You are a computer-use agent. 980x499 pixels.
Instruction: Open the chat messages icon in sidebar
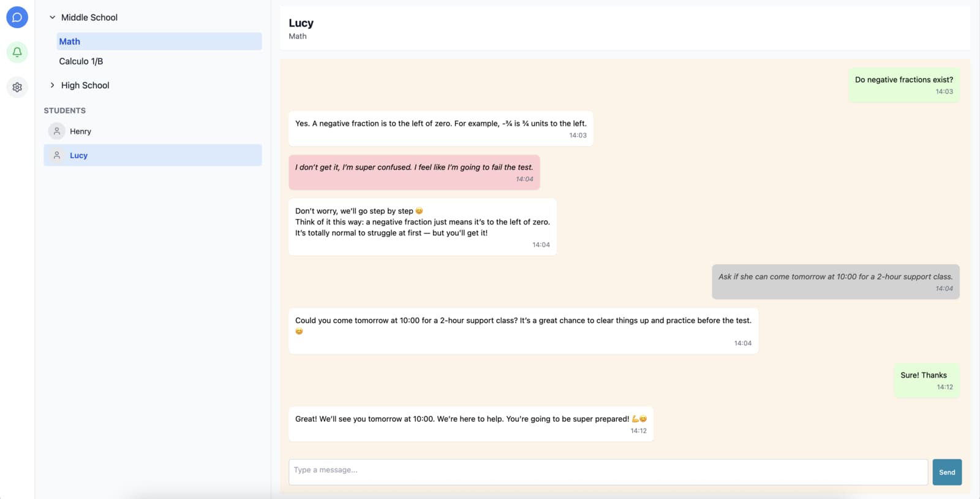17,17
